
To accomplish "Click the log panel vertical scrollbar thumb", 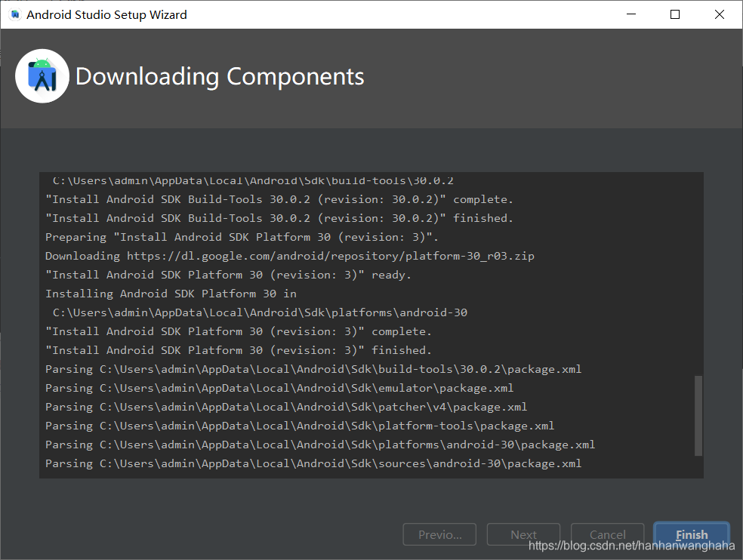I will (x=698, y=416).
